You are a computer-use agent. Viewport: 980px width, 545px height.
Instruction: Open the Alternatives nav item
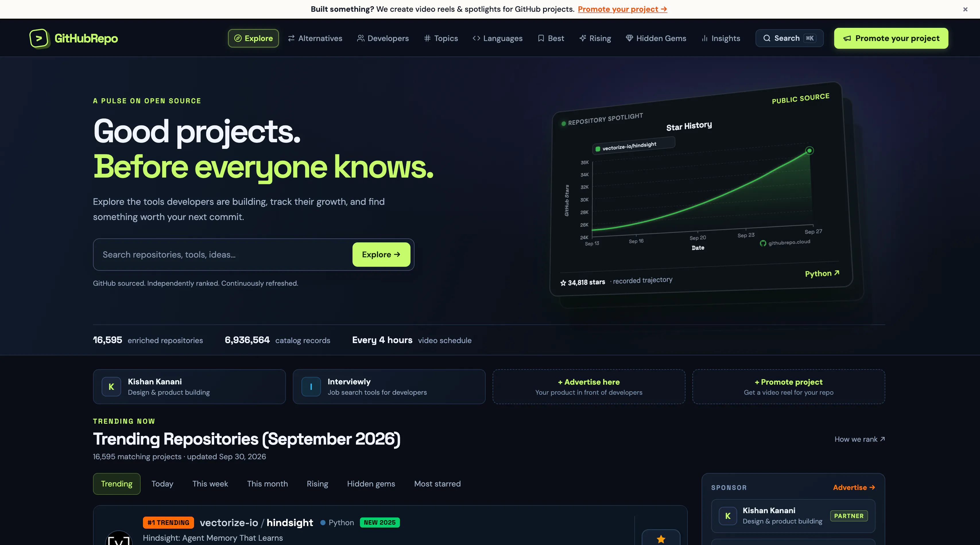tap(315, 38)
